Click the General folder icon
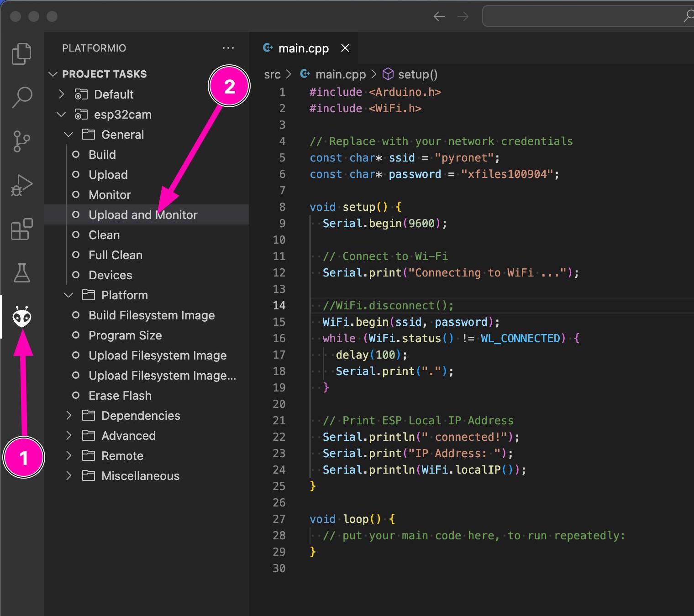 tap(88, 135)
